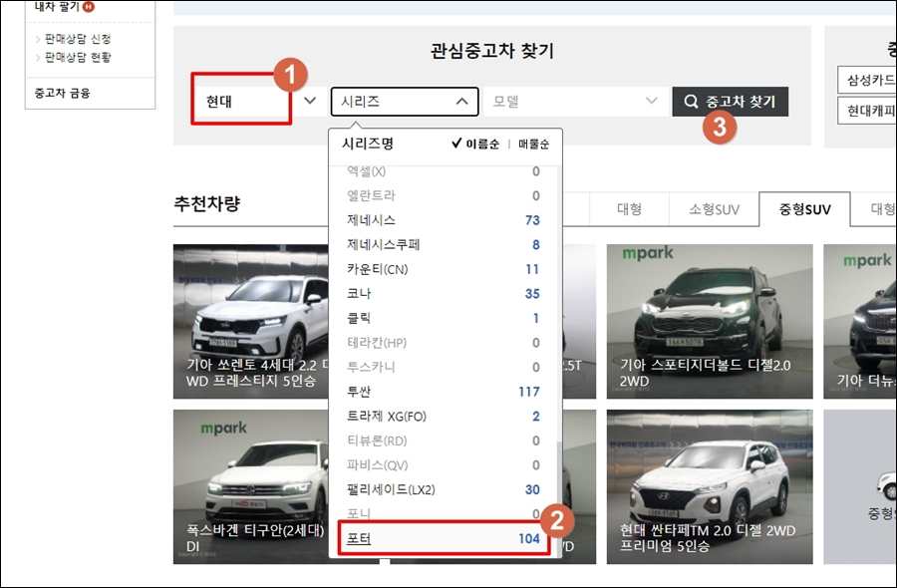Viewport: 897px width, 588px height.
Task: Select 클릭 series
Action: (443, 318)
